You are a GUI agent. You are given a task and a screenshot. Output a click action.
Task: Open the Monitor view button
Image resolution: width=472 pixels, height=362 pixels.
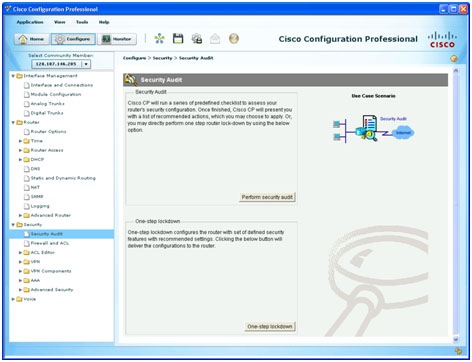(x=117, y=39)
